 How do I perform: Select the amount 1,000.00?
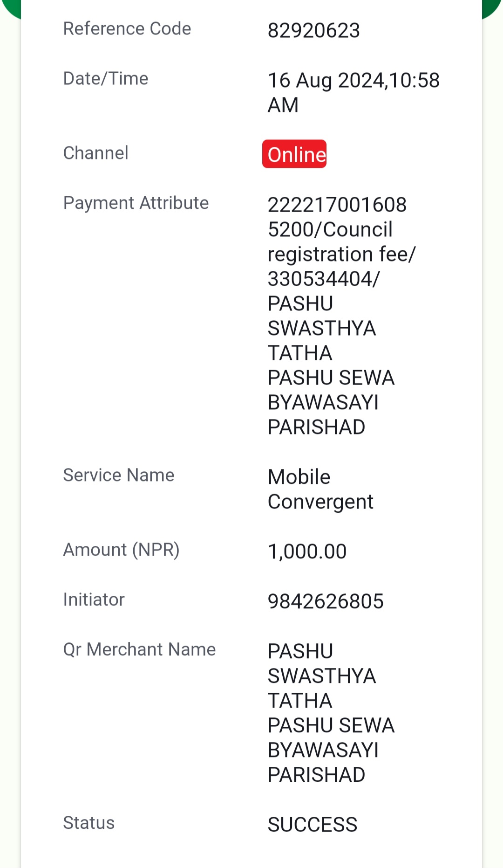click(307, 551)
